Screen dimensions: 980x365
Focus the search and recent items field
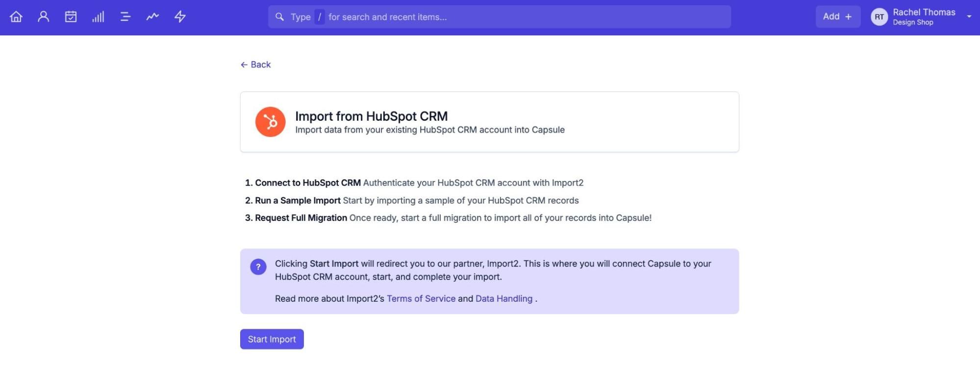(499, 17)
